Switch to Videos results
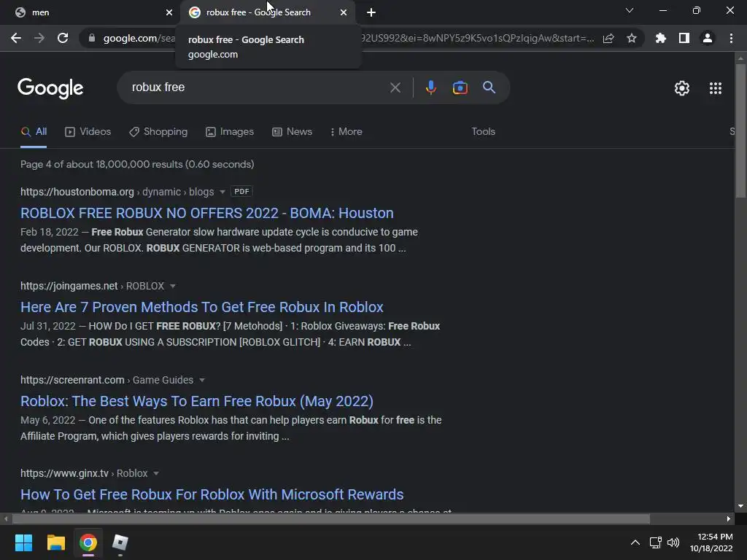 (x=88, y=132)
